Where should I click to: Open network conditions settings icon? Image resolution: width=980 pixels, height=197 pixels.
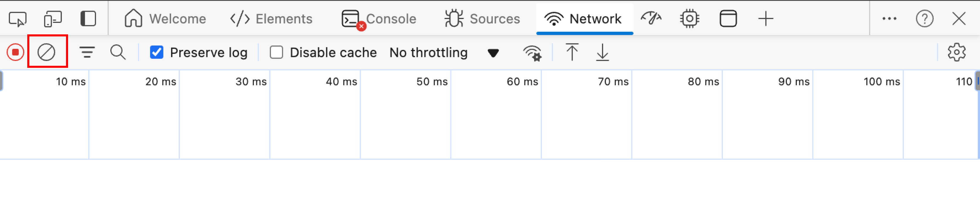(x=532, y=53)
